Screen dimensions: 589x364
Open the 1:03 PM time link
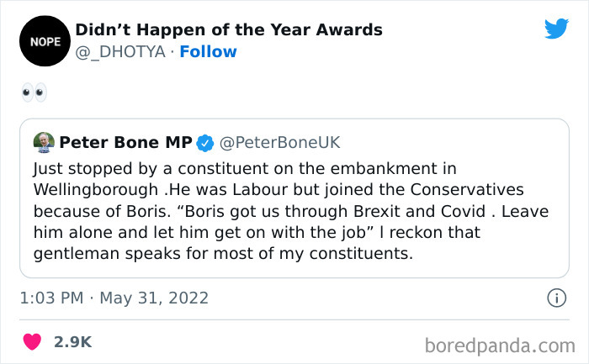point(53,298)
